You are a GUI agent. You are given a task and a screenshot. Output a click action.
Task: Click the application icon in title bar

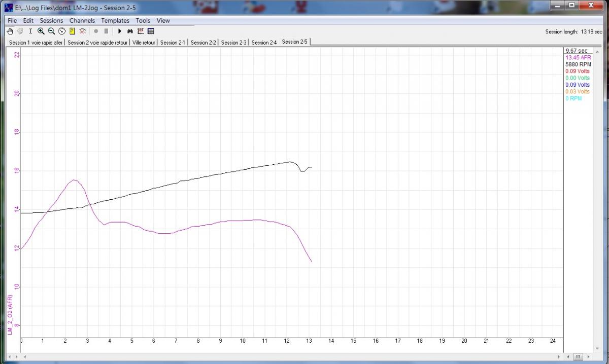pos(8,8)
